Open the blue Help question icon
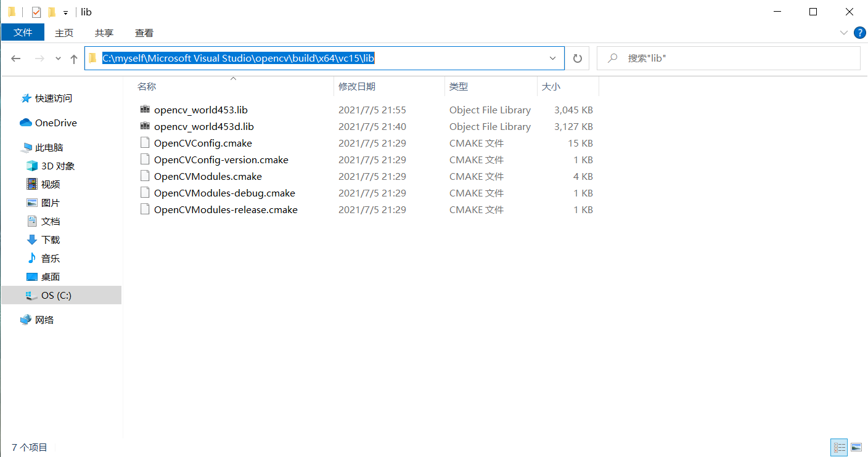Viewport: 868px width, 457px height. [859, 33]
